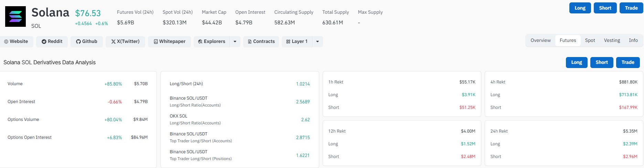This screenshot has height=168, width=644.
Task: Click the Solana logo icon
Action: pyautogui.click(x=15, y=16)
